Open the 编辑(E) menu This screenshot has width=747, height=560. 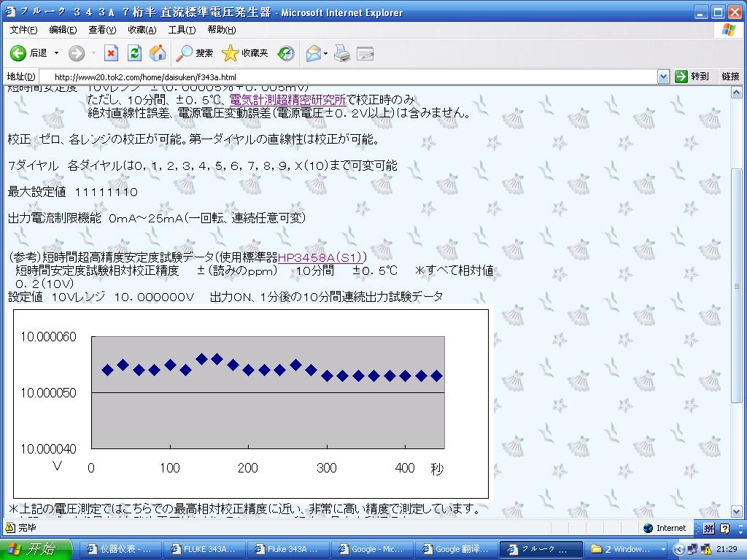(63, 29)
